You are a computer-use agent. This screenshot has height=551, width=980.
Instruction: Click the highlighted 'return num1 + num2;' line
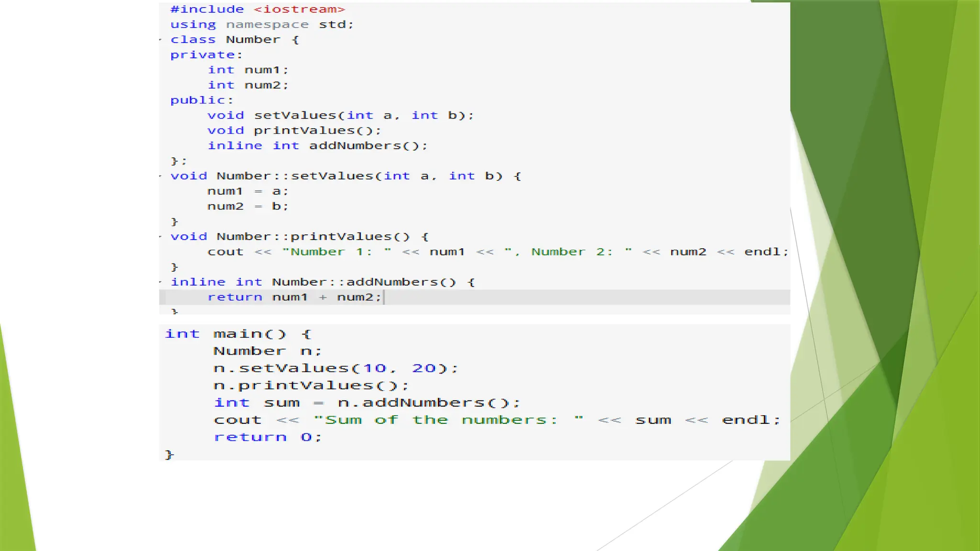[294, 298]
